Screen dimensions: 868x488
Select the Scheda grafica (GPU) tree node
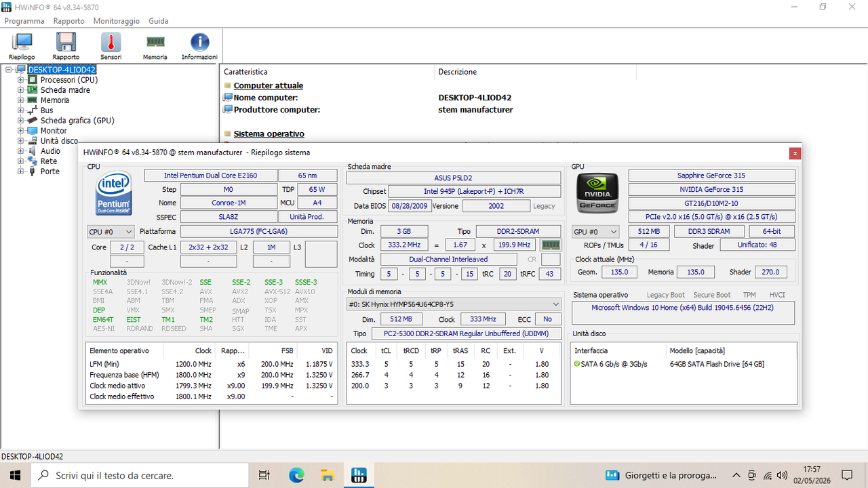pos(77,121)
